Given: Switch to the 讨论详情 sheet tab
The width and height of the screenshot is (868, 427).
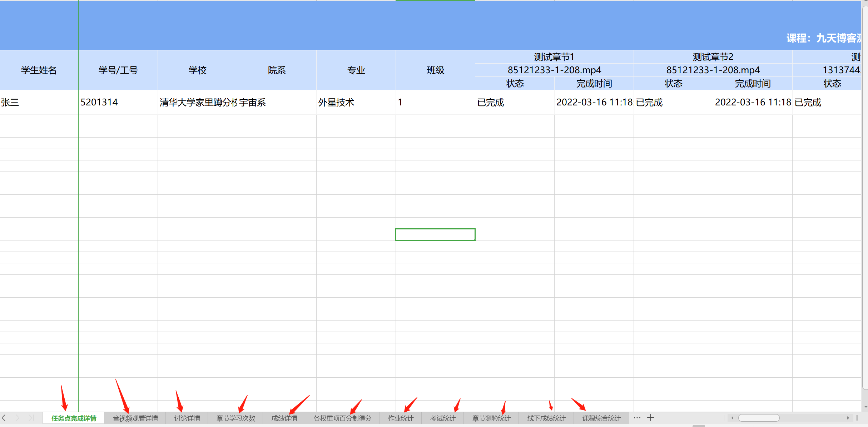Looking at the screenshot, I should 187,418.
